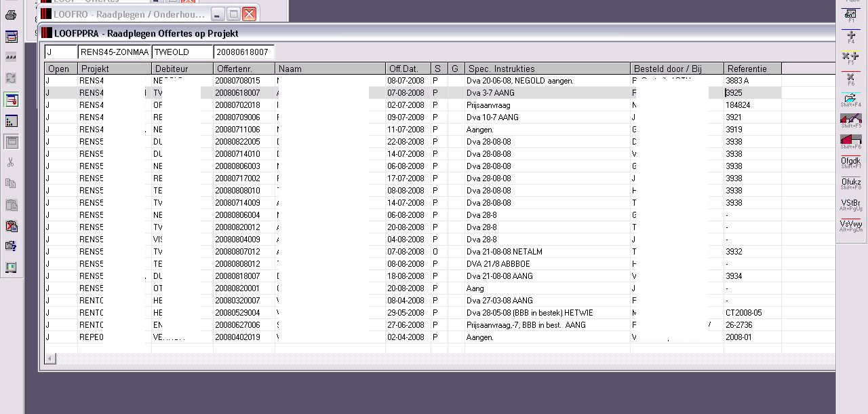Image resolution: width=868 pixels, height=414 pixels.
Task: Click the window-form icon below the printer
Action: [11, 37]
